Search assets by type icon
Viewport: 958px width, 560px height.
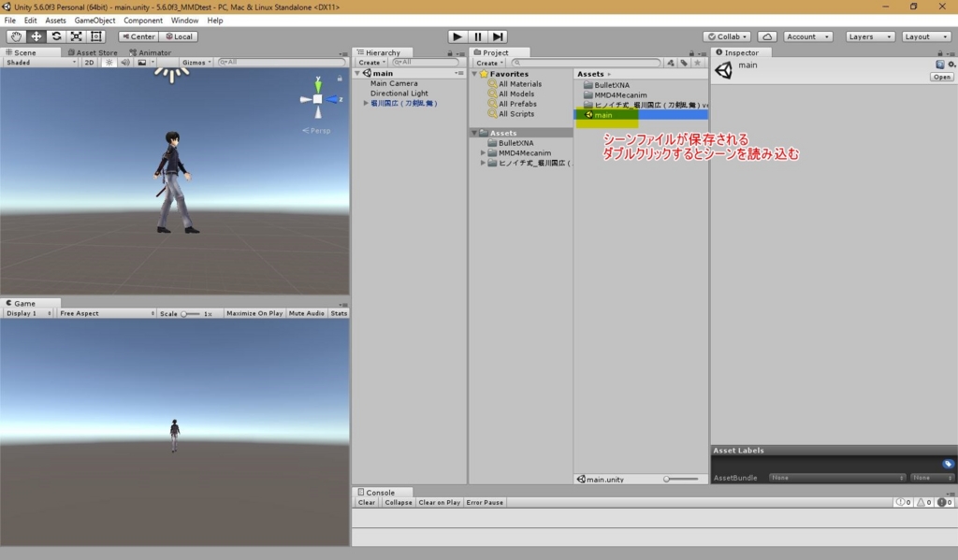(671, 63)
